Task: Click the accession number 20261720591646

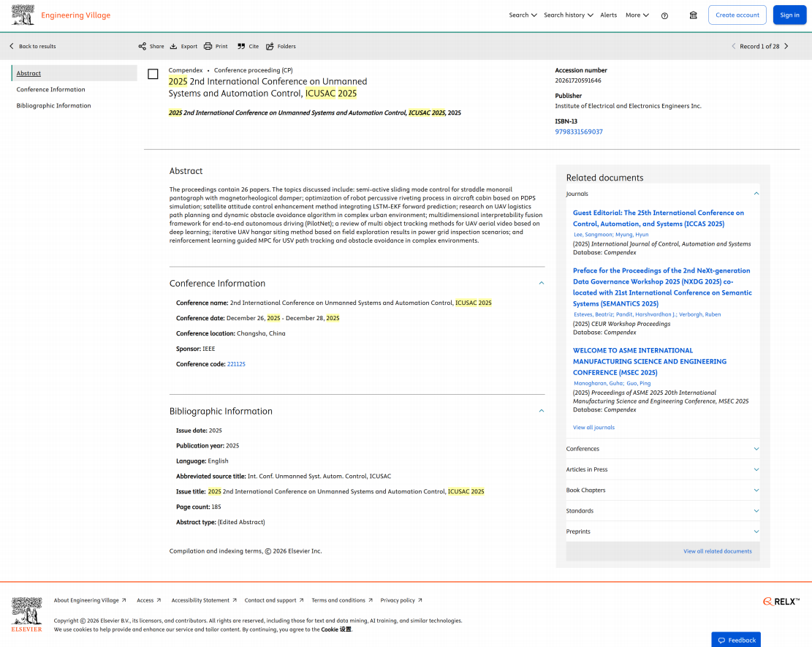Action: [x=578, y=81]
